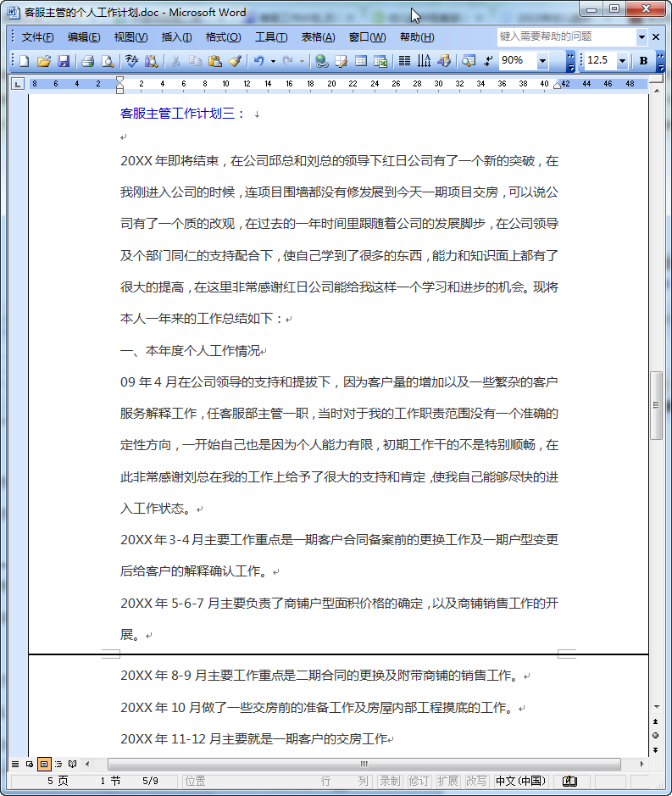Open the 12.5 font size dropdown
Viewport: 672px width, 796px height.
(x=622, y=61)
